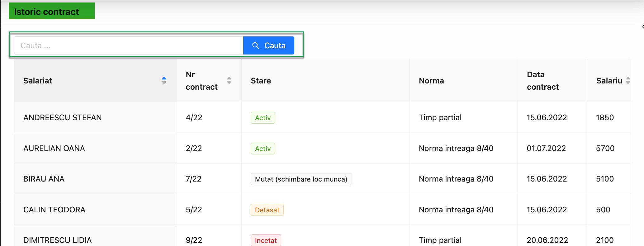Image resolution: width=644 pixels, height=246 pixels.
Task: Click the blue Cauta search button
Action: (x=268, y=45)
